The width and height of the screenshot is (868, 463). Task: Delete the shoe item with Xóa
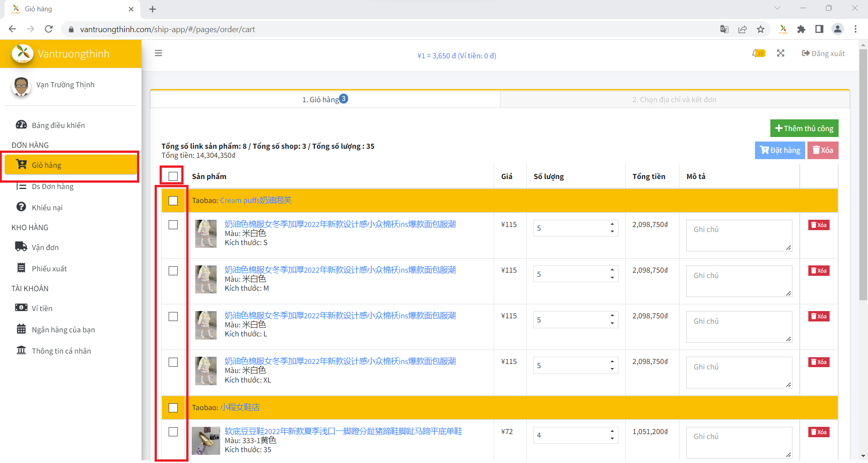click(x=819, y=432)
